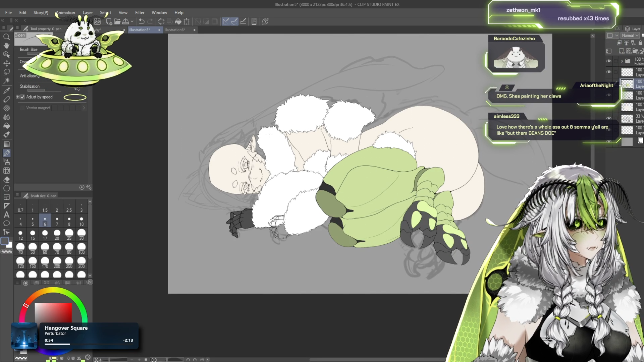
Task: Click the Undo arrow in command bar
Action: [x=141, y=21]
